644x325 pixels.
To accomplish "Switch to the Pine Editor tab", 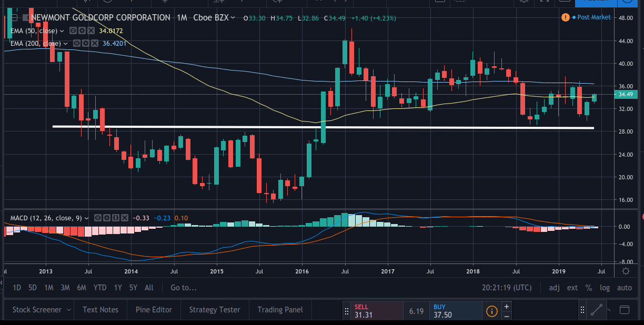I will point(154,310).
